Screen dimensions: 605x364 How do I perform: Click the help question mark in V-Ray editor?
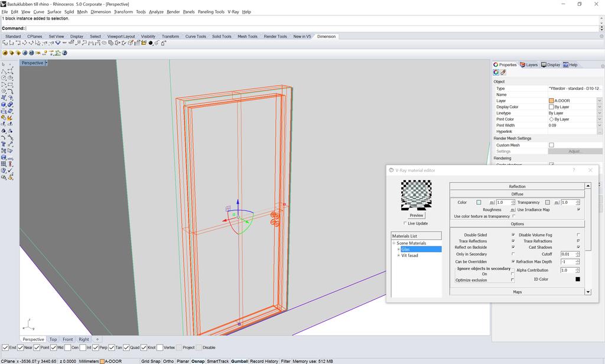point(574,170)
